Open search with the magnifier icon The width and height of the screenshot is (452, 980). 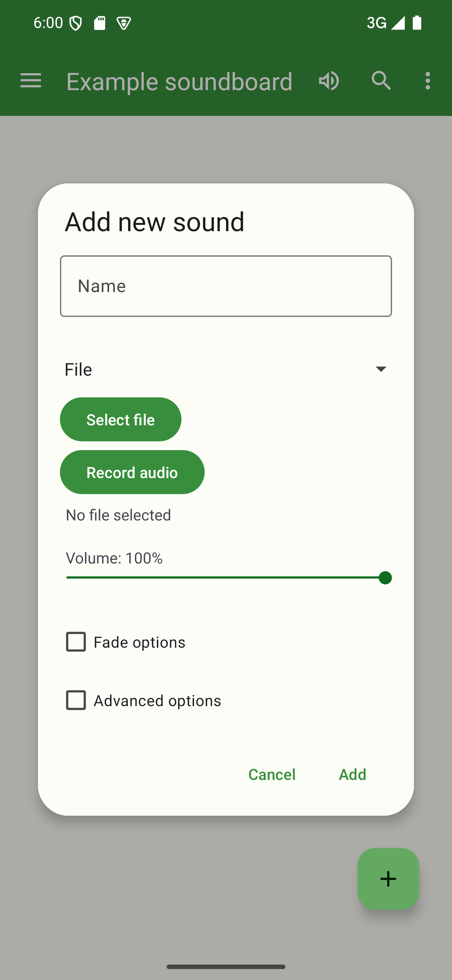381,81
